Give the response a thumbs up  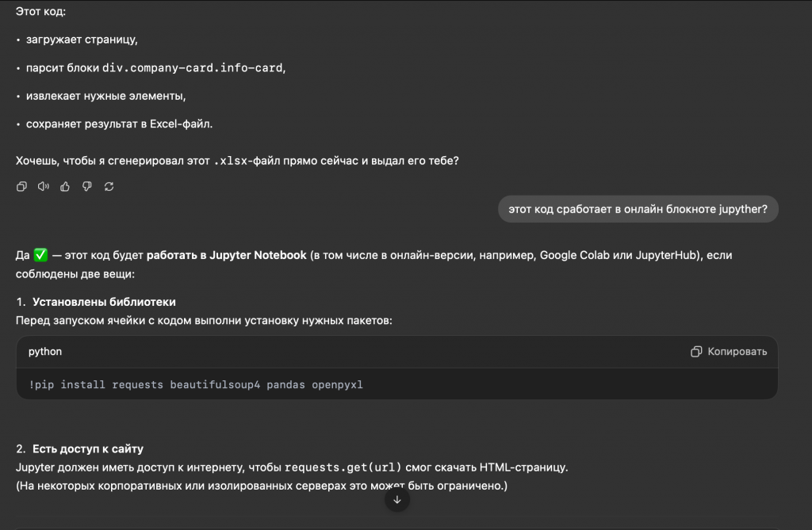[x=65, y=186]
